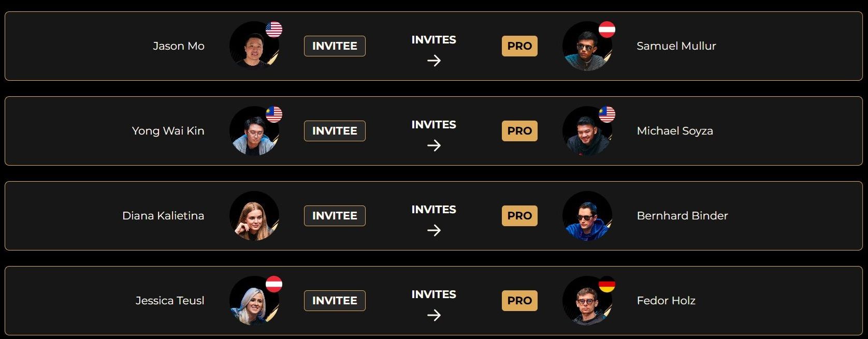Select the name Bernhard Binder

click(682, 216)
